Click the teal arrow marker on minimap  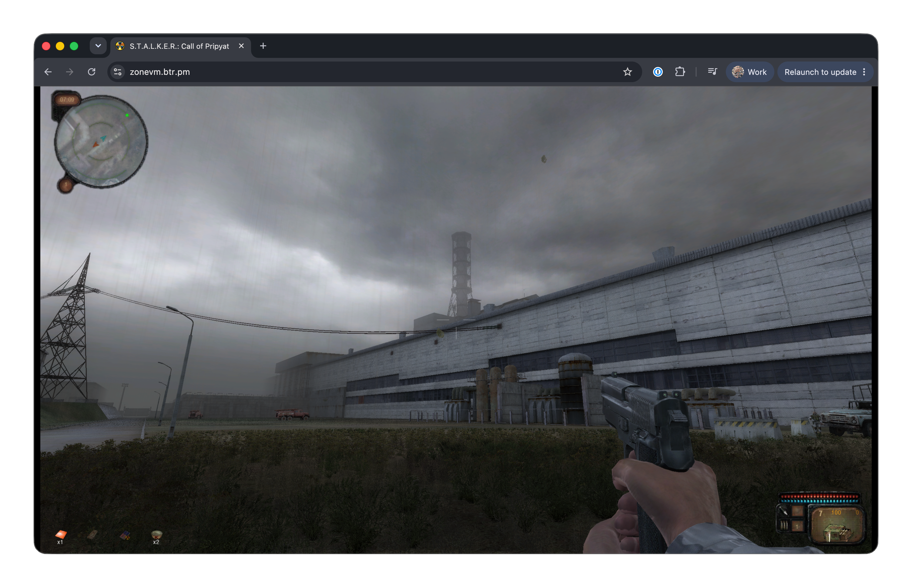103,138
